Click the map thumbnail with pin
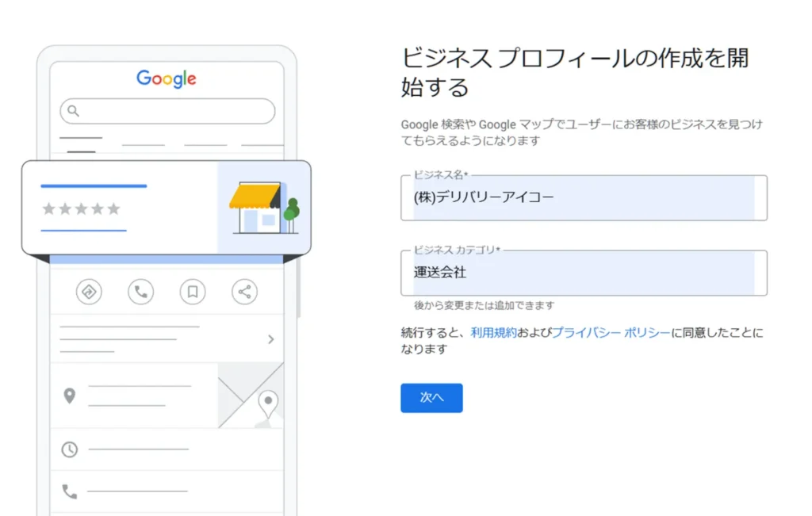Screen dimensions: 812x516 coord(251,396)
